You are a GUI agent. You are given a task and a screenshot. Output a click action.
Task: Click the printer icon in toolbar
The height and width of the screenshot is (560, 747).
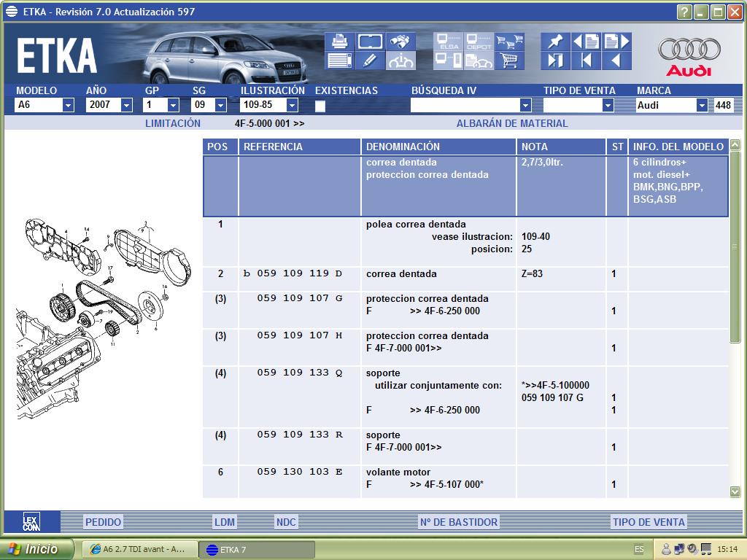(340, 42)
